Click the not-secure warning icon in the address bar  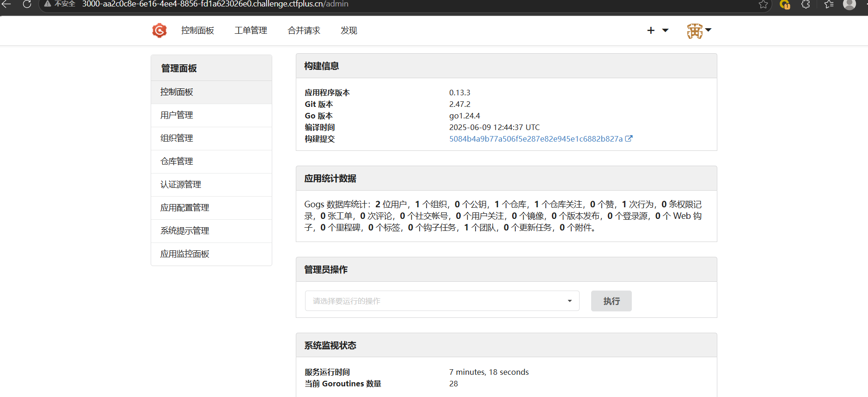click(48, 4)
